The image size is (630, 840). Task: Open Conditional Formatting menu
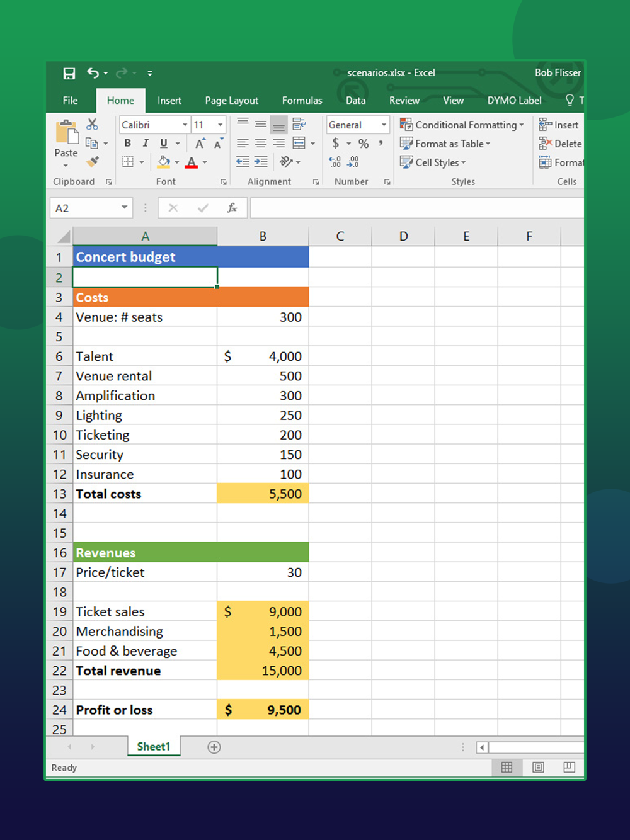(x=462, y=125)
